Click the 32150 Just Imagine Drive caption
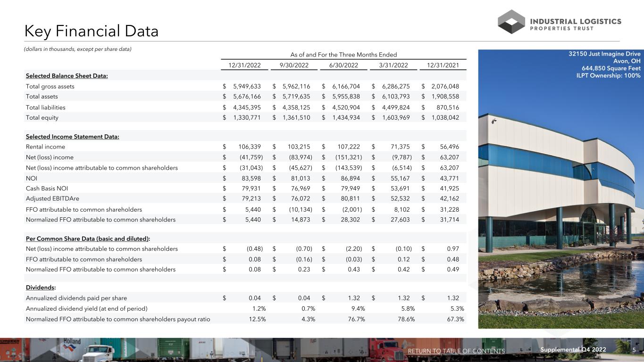 (x=606, y=54)
